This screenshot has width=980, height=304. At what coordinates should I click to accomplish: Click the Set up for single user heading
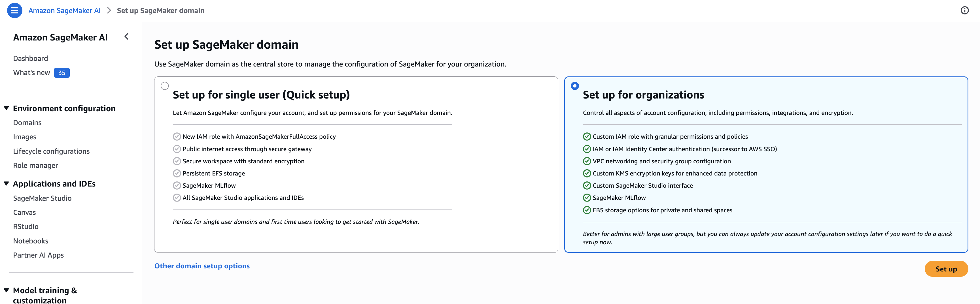tap(261, 95)
